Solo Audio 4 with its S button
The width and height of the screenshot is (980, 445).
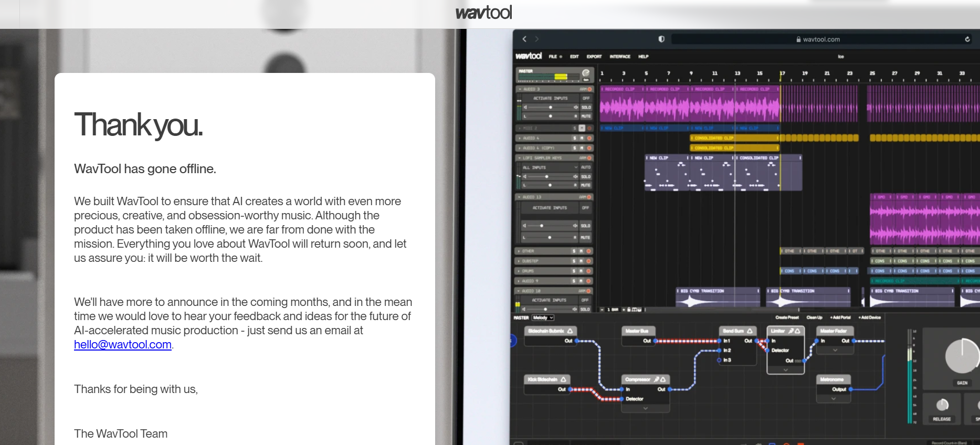(x=575, y=138)
